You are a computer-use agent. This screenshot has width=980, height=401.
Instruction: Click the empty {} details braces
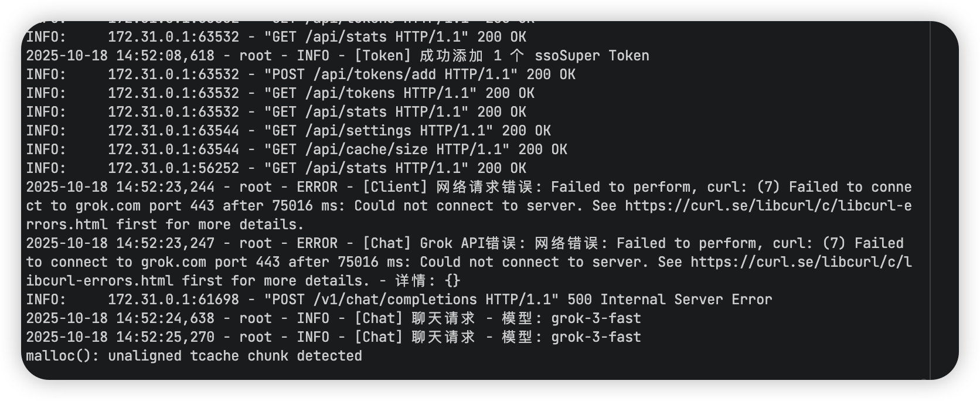pos(452,281)
